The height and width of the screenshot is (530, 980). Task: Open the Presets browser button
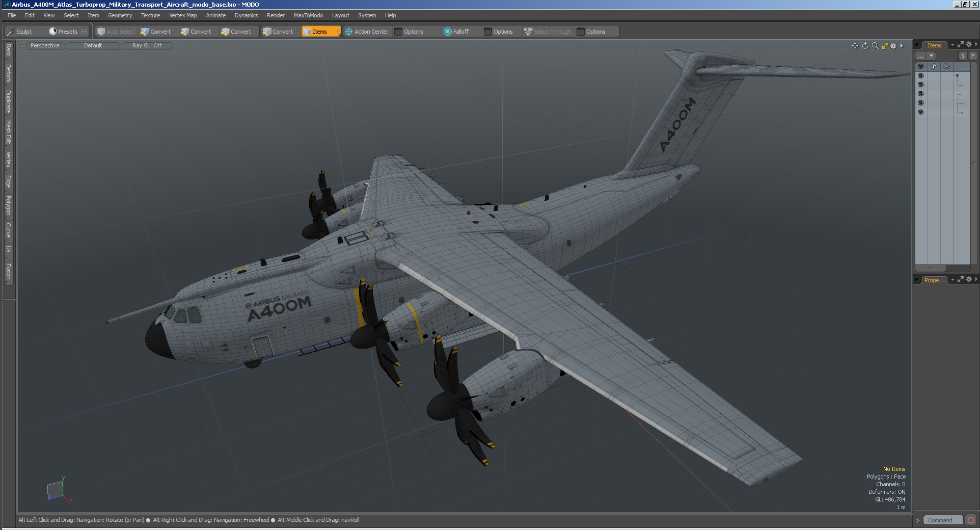click(68, 32)
